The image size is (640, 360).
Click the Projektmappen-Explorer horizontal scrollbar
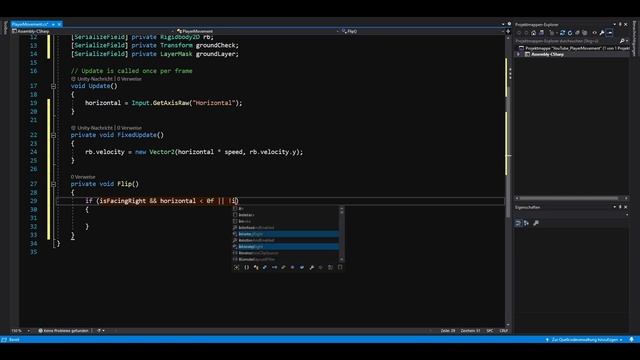pyautogui.click(x=569, y=198)
